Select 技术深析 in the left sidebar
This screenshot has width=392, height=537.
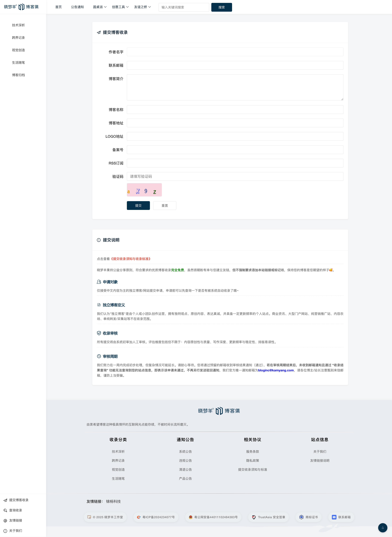coord(19,25)
